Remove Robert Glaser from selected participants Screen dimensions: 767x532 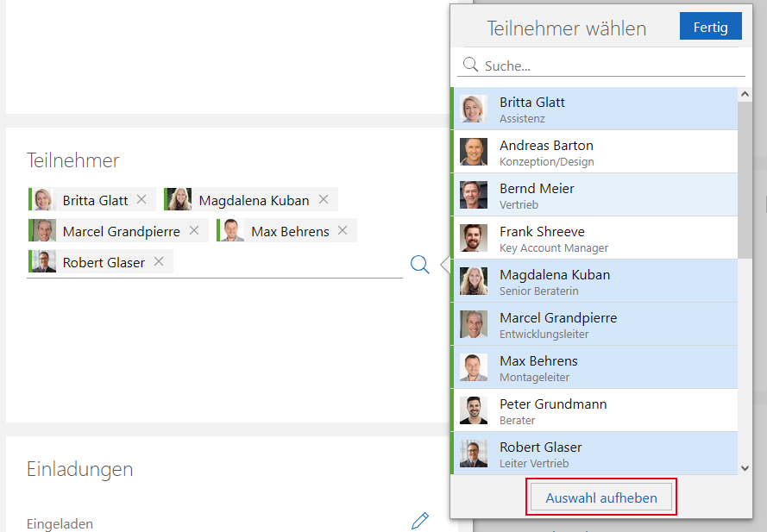pos(159,262)
